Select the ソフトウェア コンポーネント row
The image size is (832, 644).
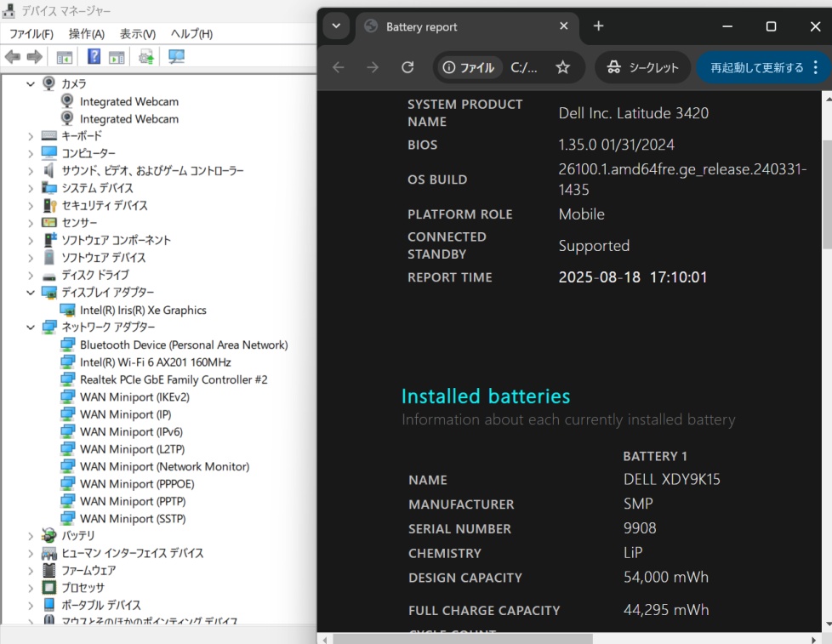(x=116, y=240)
